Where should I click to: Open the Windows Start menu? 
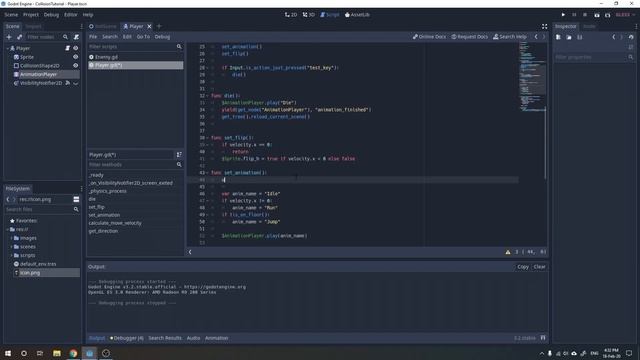tap(8, 353)
